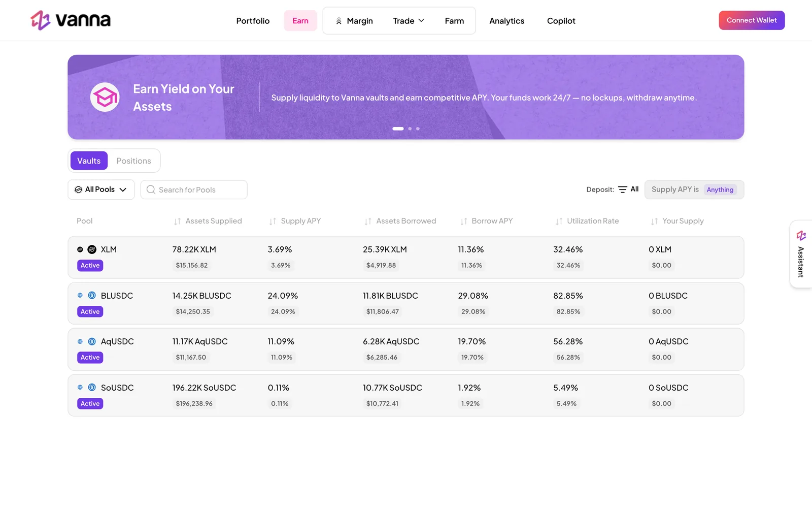Viewport: 812px width, 508px height.
Task: Sort by Borrow APY arrows icon
Action: pyautogui.click(x=463, y=221)
